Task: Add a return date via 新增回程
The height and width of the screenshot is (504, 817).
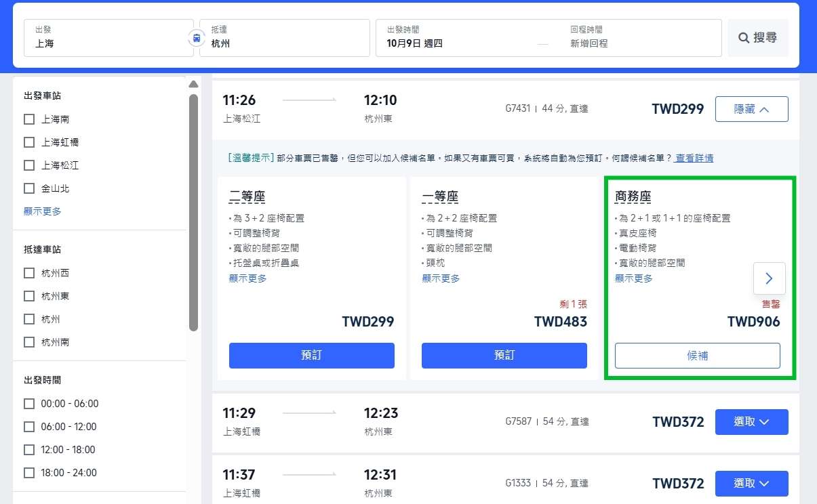Action: [589, 43]
